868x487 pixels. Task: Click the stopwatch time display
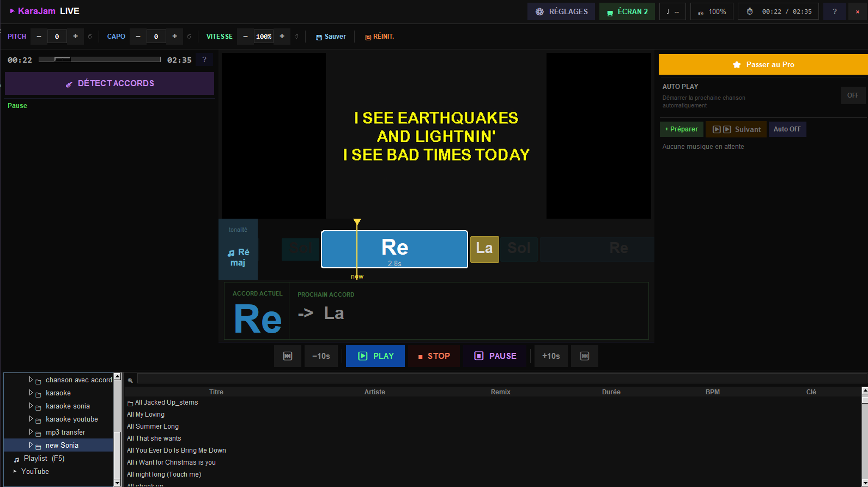(778, 11)
